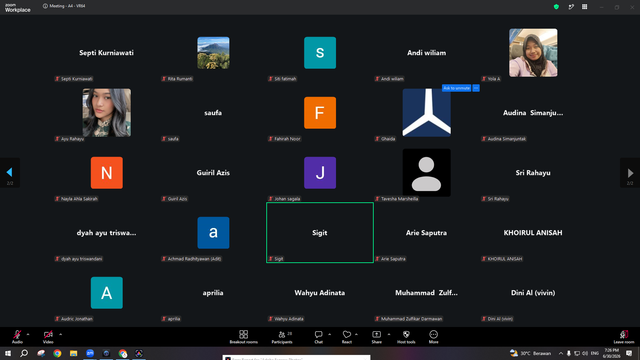Image resolution: width=640 pixels, height=360 pixels.
Task: Click Johan sagala's purple J avatar
Action: click(320, 173)
